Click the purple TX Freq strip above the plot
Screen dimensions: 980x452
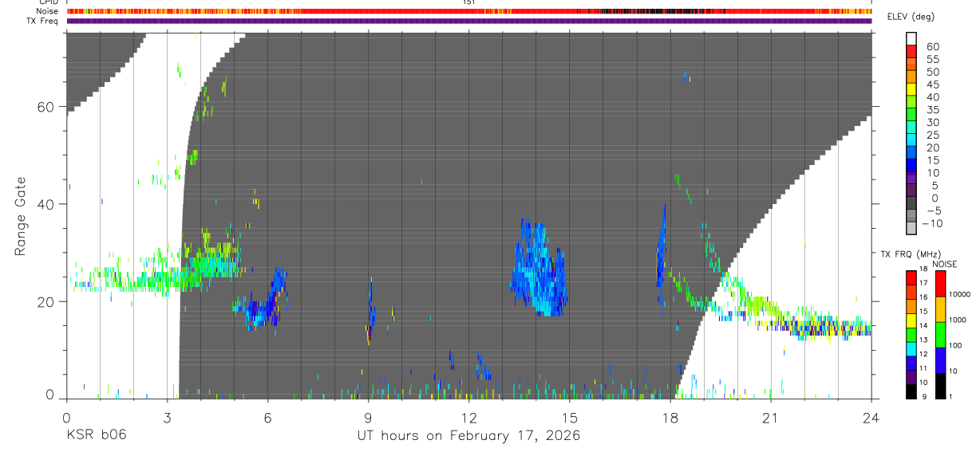[468, 21]
